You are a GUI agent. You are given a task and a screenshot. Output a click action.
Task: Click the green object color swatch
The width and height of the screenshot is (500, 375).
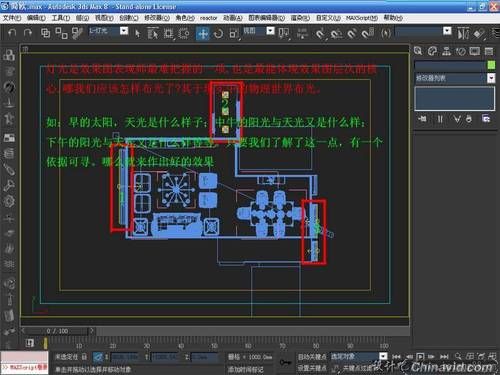coord(491,65)
